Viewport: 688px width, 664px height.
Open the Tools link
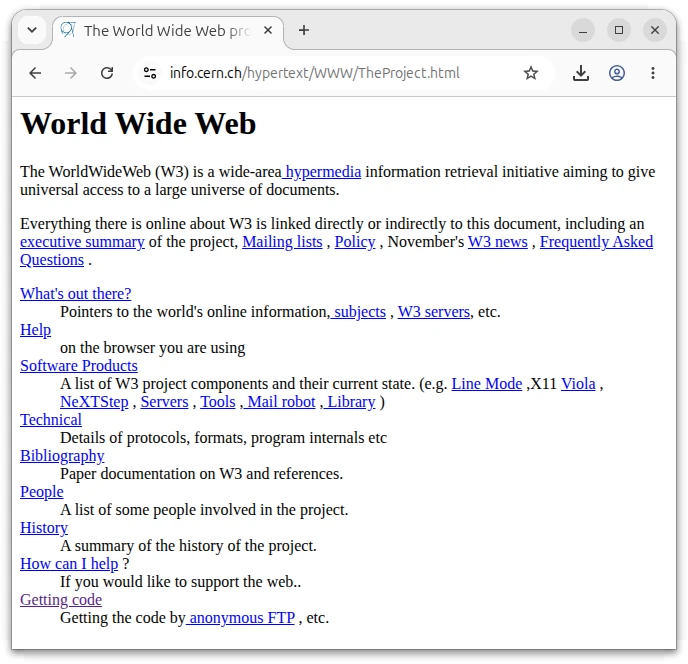(218, 402)
